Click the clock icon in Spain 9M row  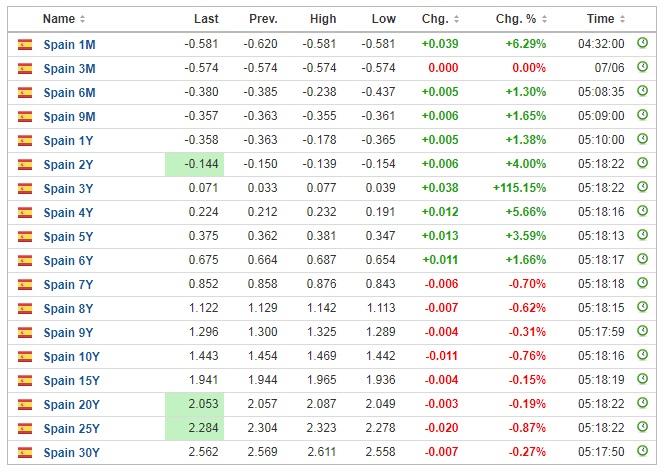[x=643, y=115]
